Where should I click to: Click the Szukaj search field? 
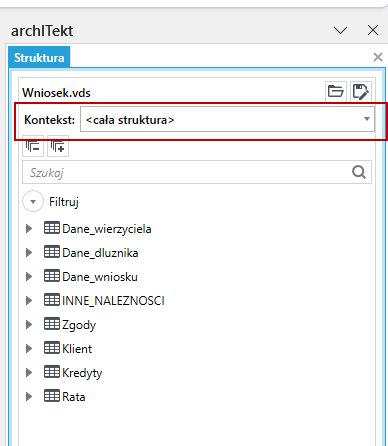coord(197,172)
